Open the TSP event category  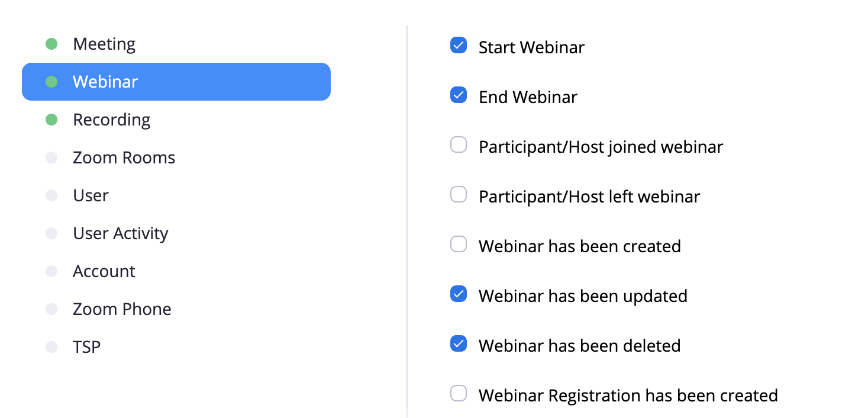pyautogui.click(x=176, y=347)
